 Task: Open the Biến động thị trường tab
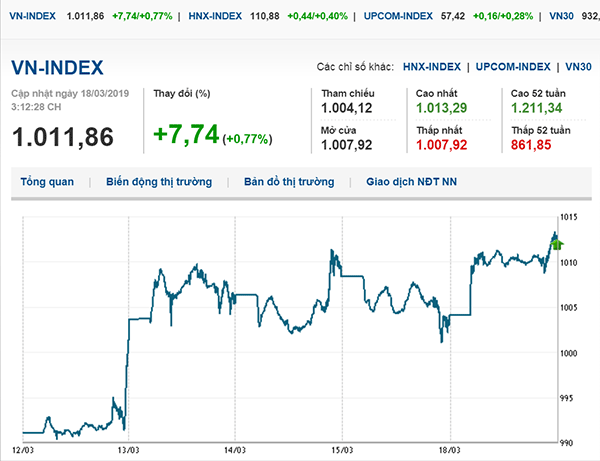[x=159, y=182]
